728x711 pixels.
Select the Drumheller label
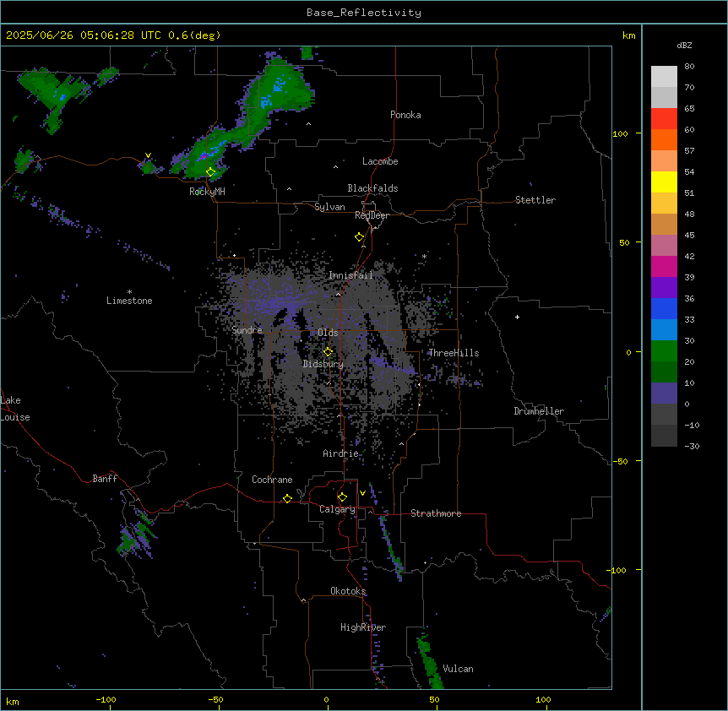point(539,411)
